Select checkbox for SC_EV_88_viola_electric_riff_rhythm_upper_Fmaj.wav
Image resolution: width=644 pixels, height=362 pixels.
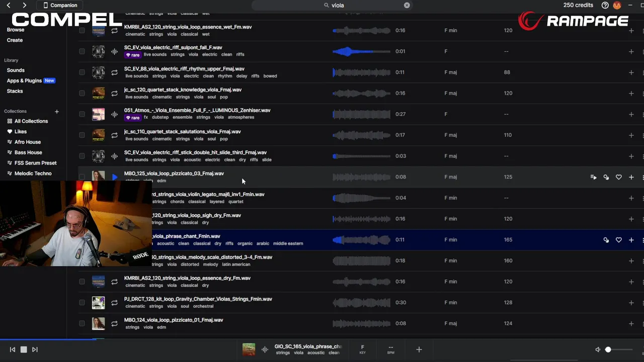(x=82, y=72)
